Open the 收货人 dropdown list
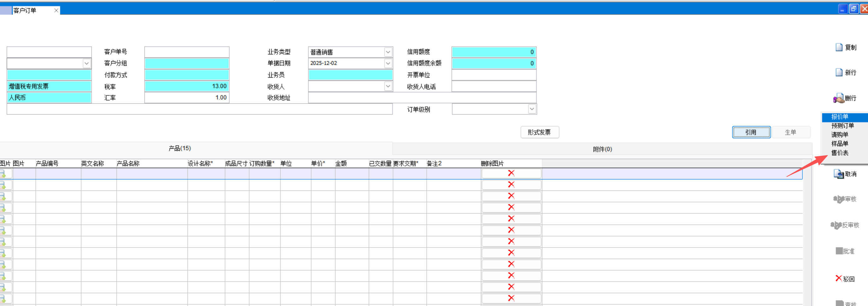Screen dimensions: 868x306 [388, 86]
